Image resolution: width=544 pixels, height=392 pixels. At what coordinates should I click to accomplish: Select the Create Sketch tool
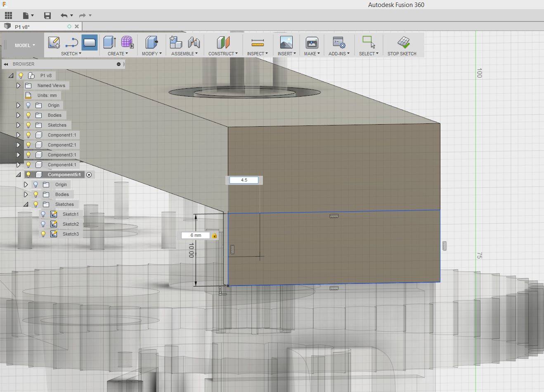54,42
